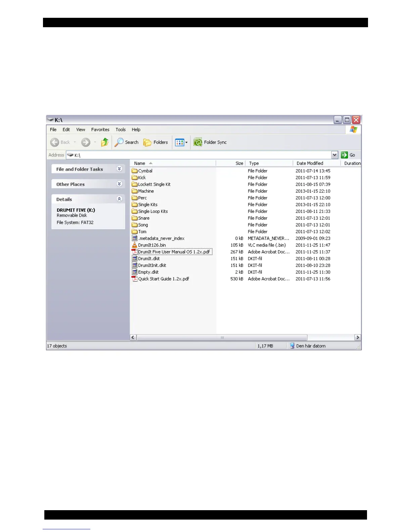Click the Adobe Acrobat type of User Manual
Image resolution: width=411 pixels, height=532 pixels.
(x=269, y=252)
